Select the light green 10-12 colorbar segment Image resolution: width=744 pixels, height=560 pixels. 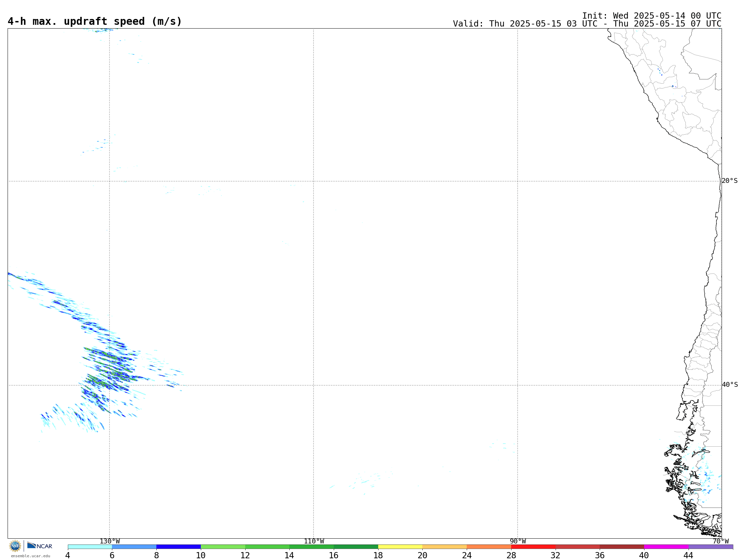(223, 547)
